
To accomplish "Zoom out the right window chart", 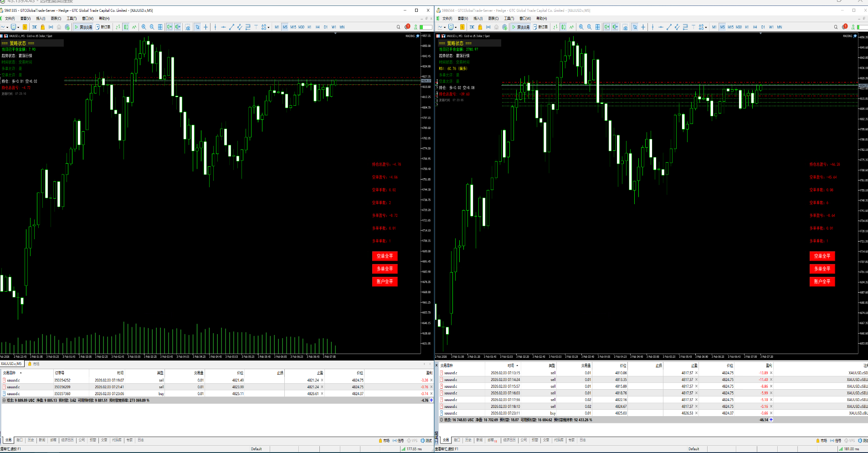I will pyautogui.click(x=590, y=27).
